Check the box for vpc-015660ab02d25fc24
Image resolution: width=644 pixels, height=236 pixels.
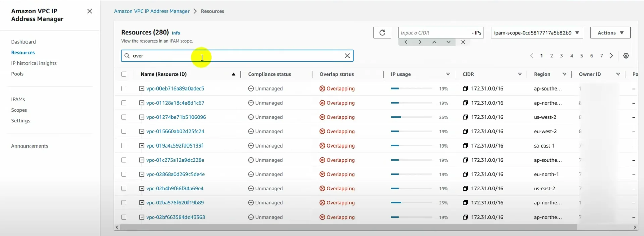coord(124,131)
